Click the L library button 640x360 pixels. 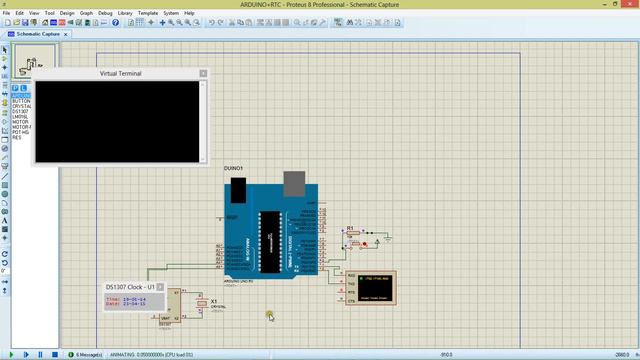click(x=23, y=88)
